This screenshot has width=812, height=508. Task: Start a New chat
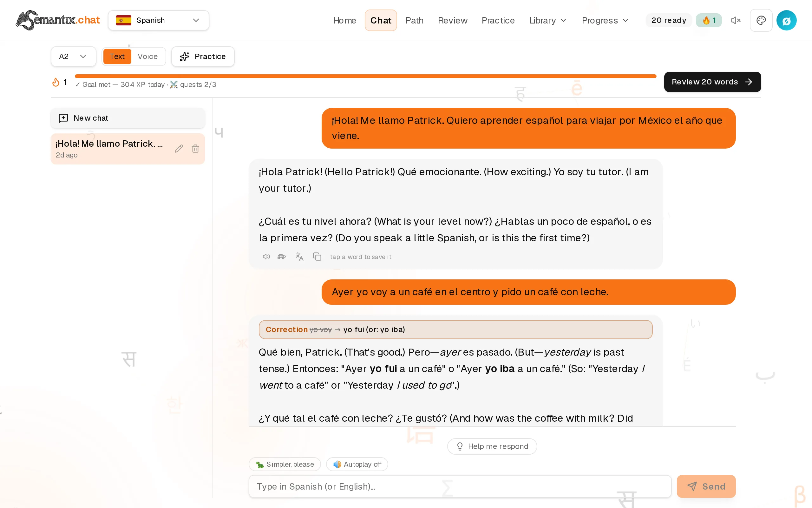128,118
